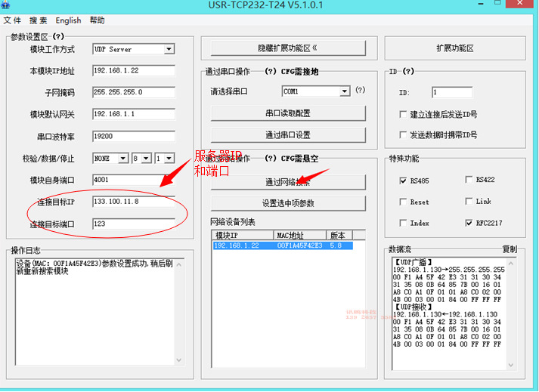Click the 子网掩码 field

[134, 92]
